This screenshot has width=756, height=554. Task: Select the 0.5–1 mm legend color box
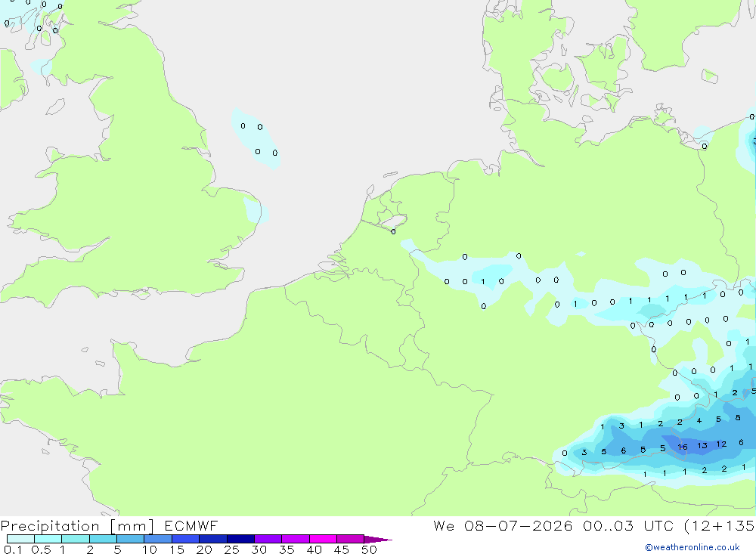click(x=48, y=539)
